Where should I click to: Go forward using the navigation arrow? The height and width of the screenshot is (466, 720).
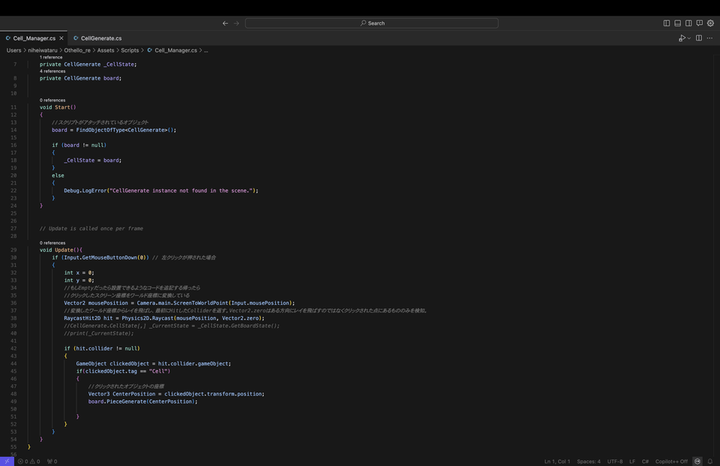[x=236, y=23]
